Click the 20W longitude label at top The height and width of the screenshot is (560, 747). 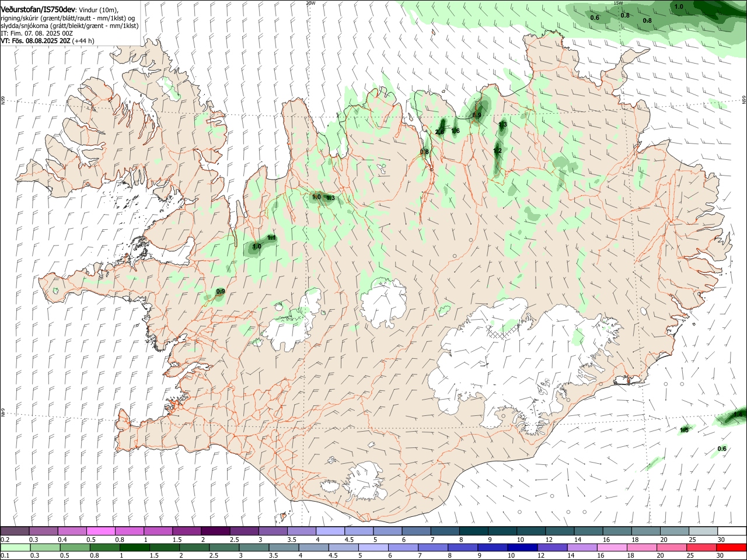tap(310, 3)
